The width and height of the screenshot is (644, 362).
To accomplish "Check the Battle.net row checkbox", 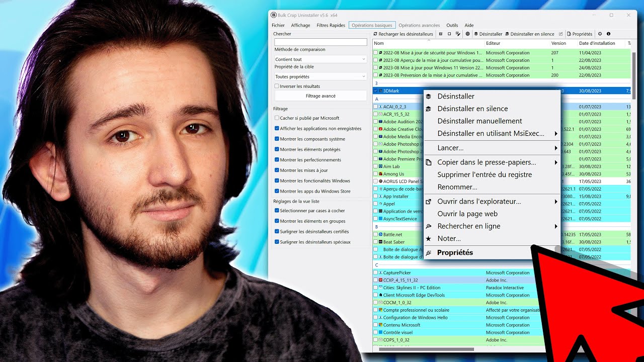I will click(375, 235).
